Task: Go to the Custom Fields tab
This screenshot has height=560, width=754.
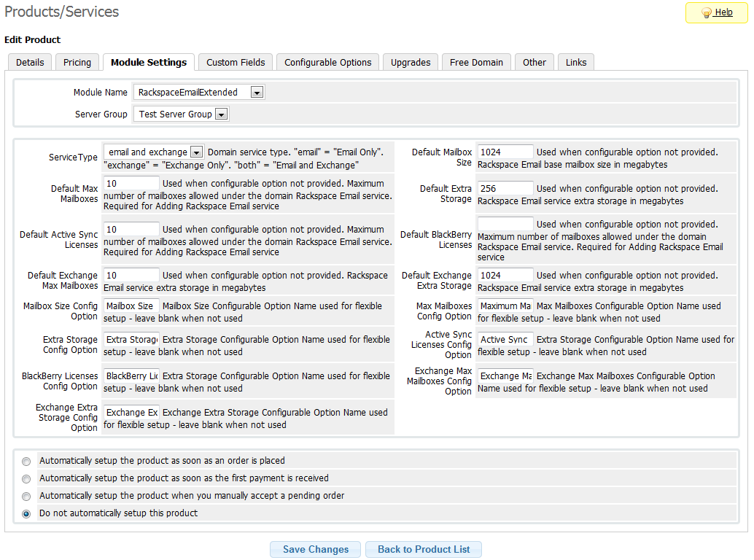Action: coord(235,62)
